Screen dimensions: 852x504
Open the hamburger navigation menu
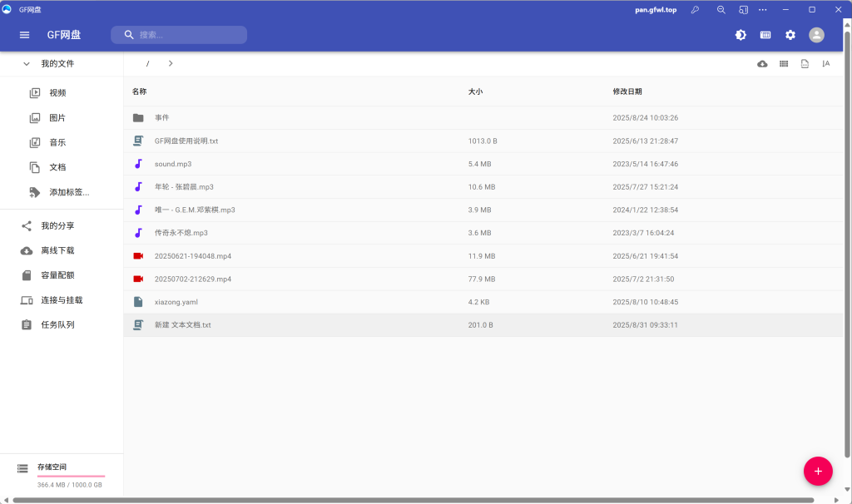pyautogui.click(x=24, y=35)
